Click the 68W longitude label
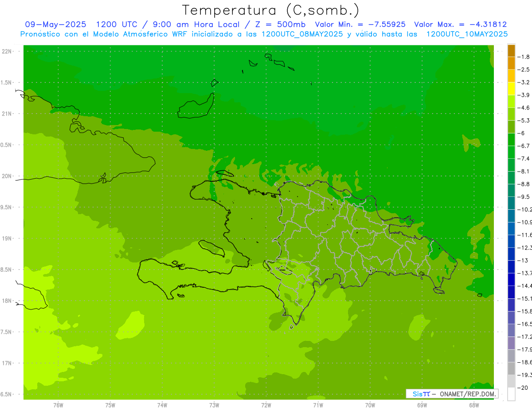 (x=474, y=405)
